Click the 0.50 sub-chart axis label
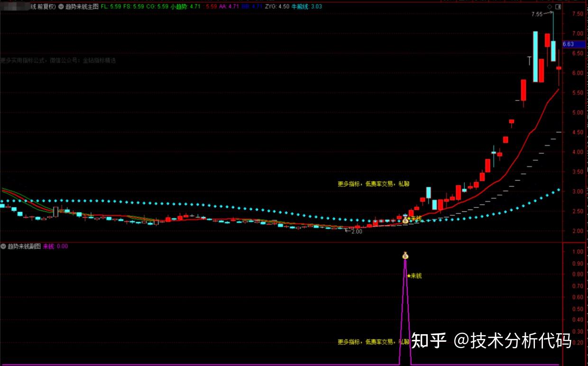588x366 pixels. [x=577, y=309]
